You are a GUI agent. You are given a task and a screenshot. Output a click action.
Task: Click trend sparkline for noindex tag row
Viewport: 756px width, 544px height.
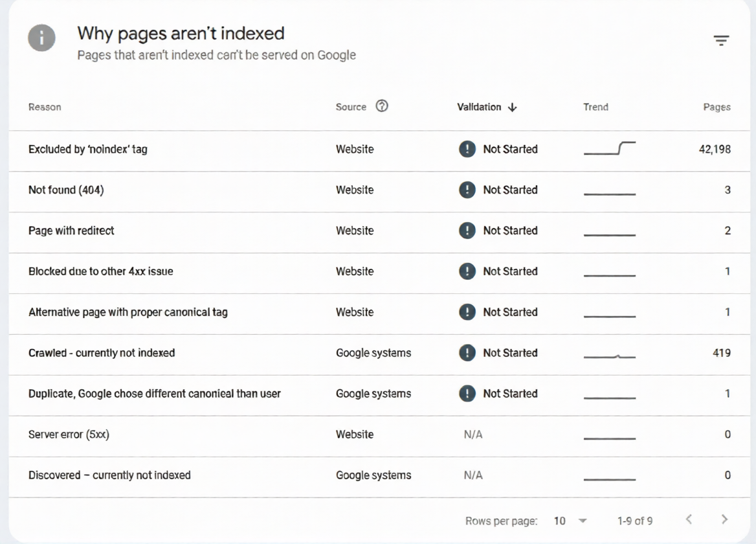[x=609, y=149]
